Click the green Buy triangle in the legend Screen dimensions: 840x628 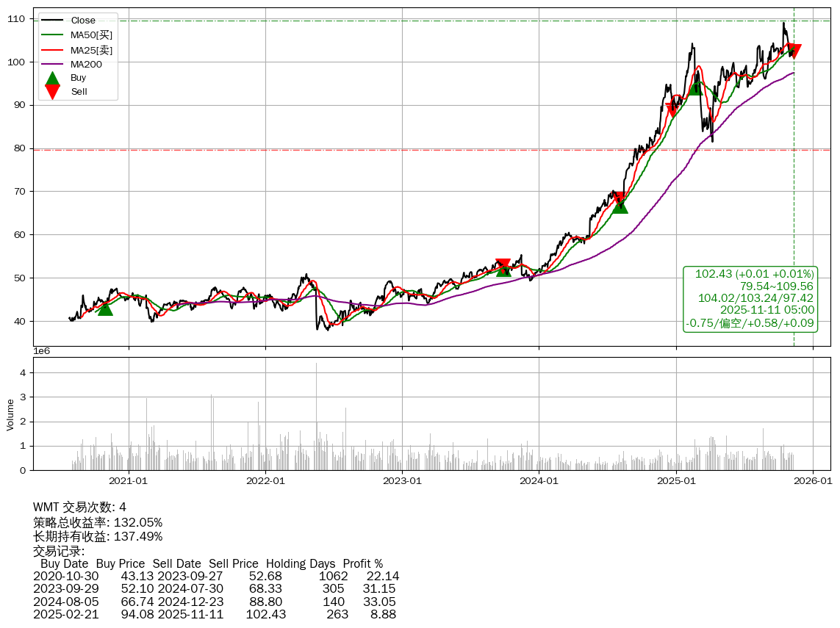coord(52,79)
